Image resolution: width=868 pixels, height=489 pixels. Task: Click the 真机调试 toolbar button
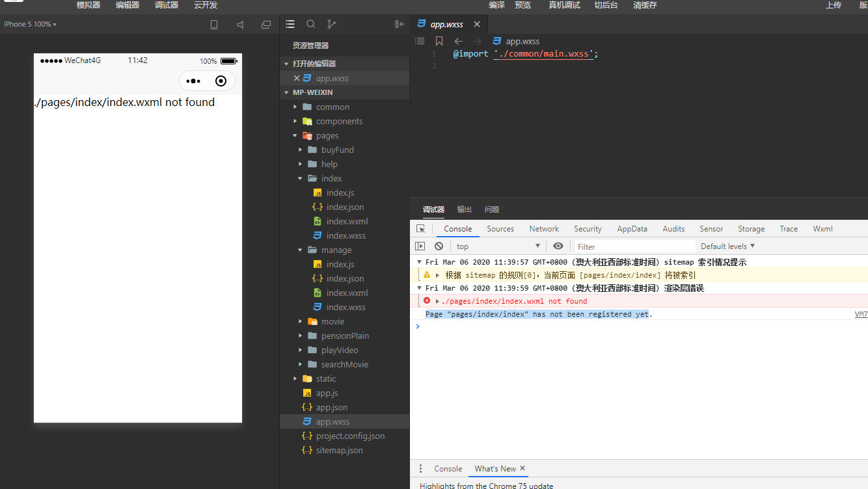(564, 5)
